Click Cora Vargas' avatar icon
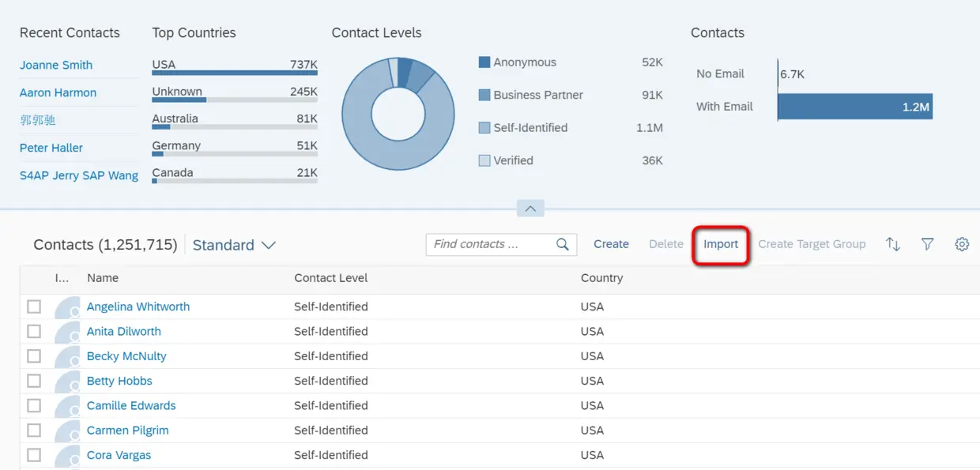Screen dimensions: 980x470 [x=68, y=456]
